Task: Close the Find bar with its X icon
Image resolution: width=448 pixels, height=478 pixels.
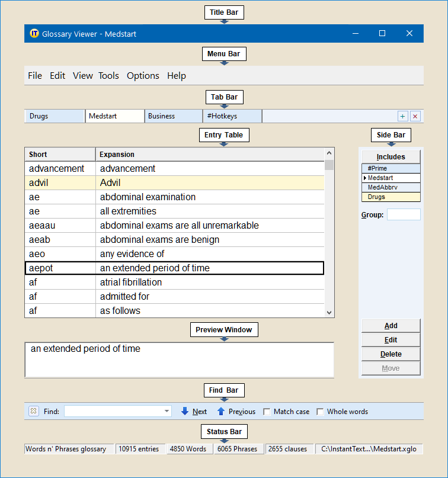Action: click(33, 411)
